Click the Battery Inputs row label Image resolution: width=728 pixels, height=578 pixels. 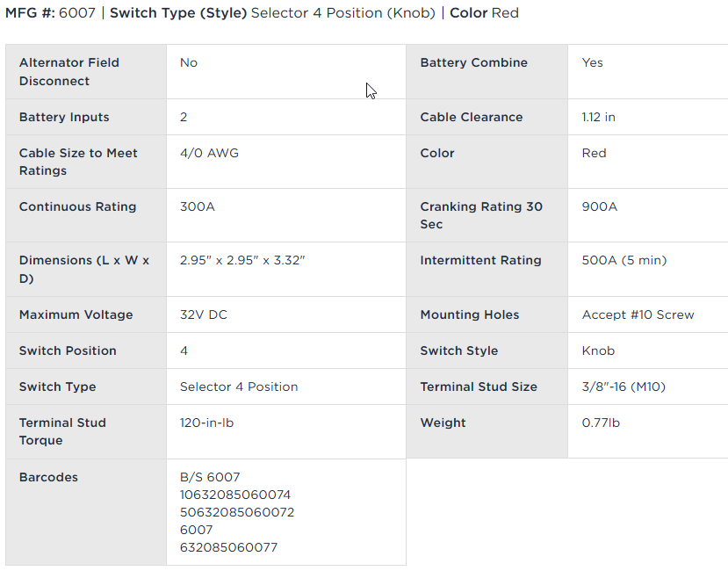click(64, 117)
